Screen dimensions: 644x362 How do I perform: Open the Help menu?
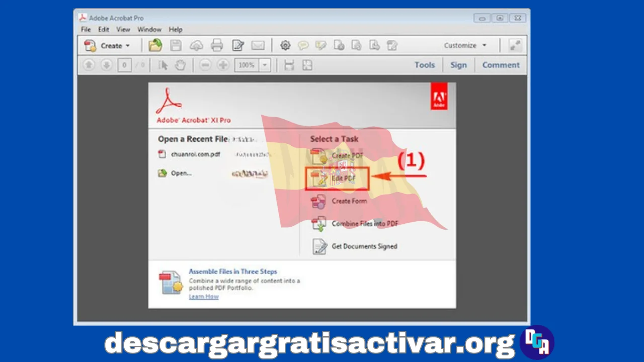pyautogui.click(x=176, y=30)
